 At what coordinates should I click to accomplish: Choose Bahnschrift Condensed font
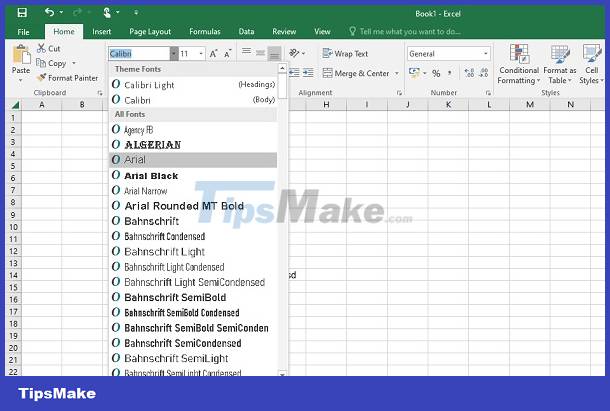coord(193,236)
